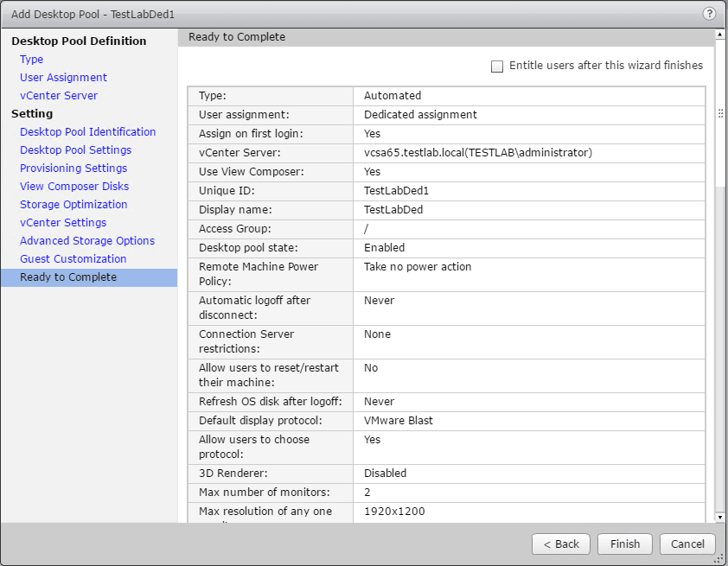The height and width of the screenshot is (566, 728).
Task: Enable Entitle users after this wizard finishes
Action: tap(497, 67)
